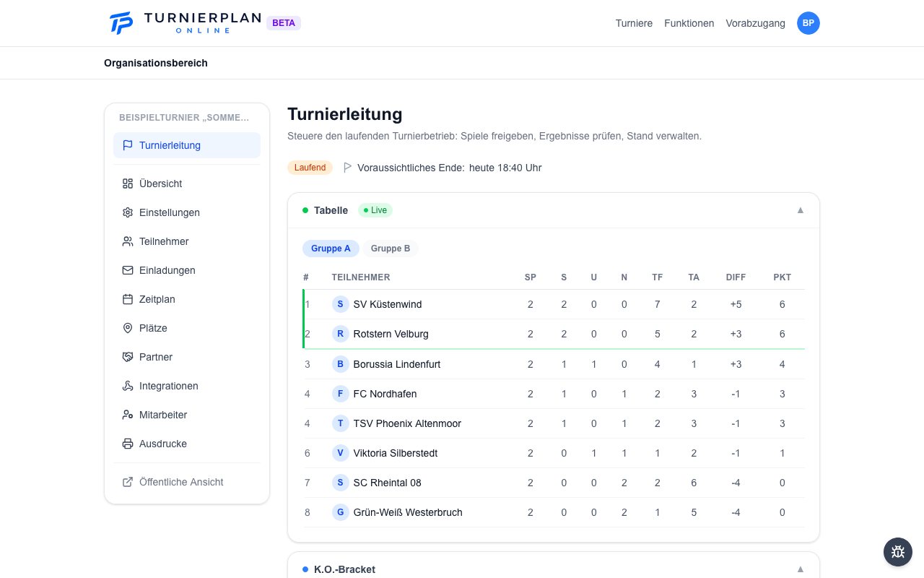Screen dimensions: 924x578
Task: Click the Übersicht grid icon
Action: 128,184
